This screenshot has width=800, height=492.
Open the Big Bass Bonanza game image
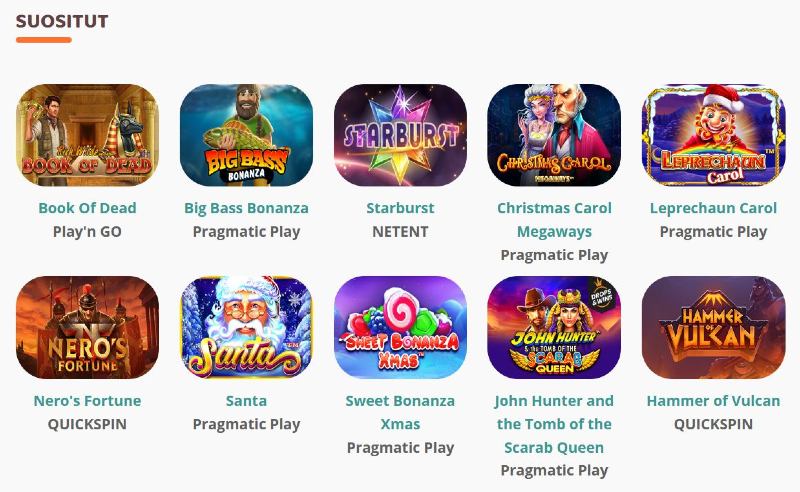pos(246,135)
